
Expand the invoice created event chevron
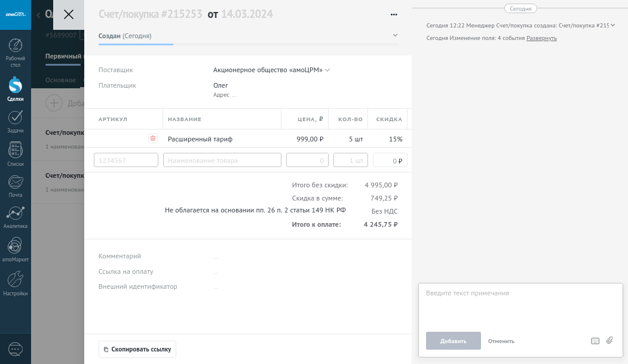coord(612,25)
